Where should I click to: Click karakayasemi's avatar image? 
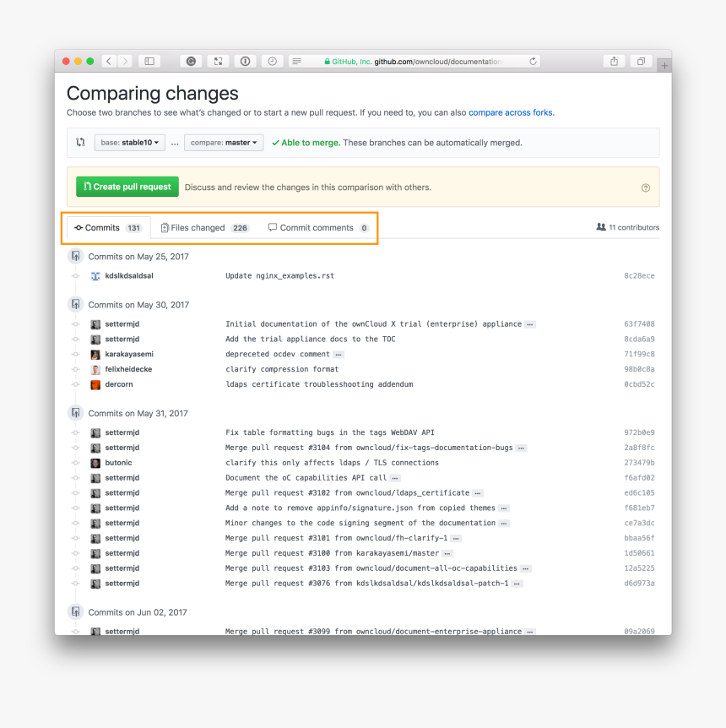95,354
